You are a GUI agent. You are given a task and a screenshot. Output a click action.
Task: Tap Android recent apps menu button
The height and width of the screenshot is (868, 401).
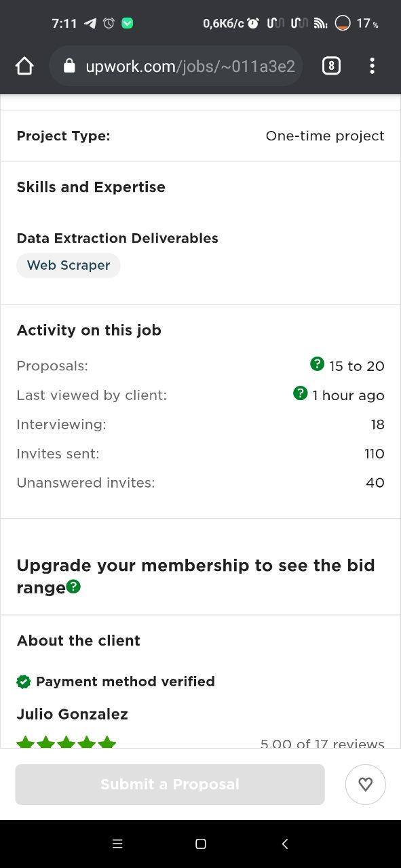[x=117, y=844]
